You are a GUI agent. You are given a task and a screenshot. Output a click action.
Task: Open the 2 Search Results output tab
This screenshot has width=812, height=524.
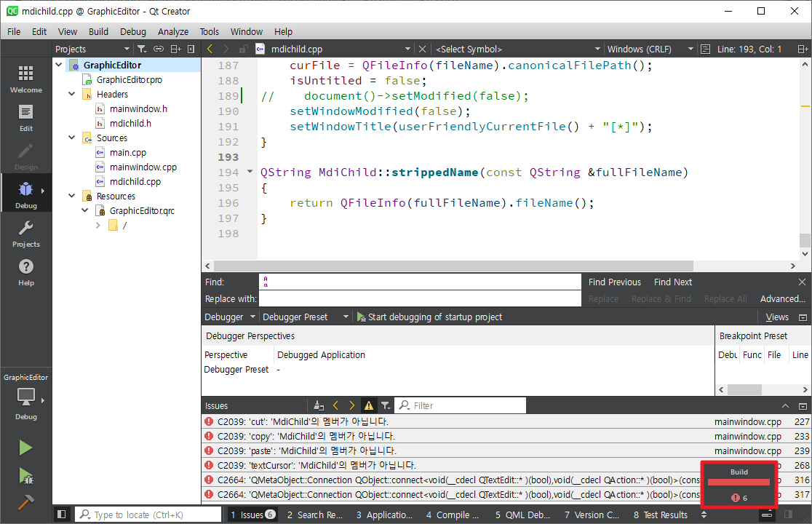click(x=315, y=515)
